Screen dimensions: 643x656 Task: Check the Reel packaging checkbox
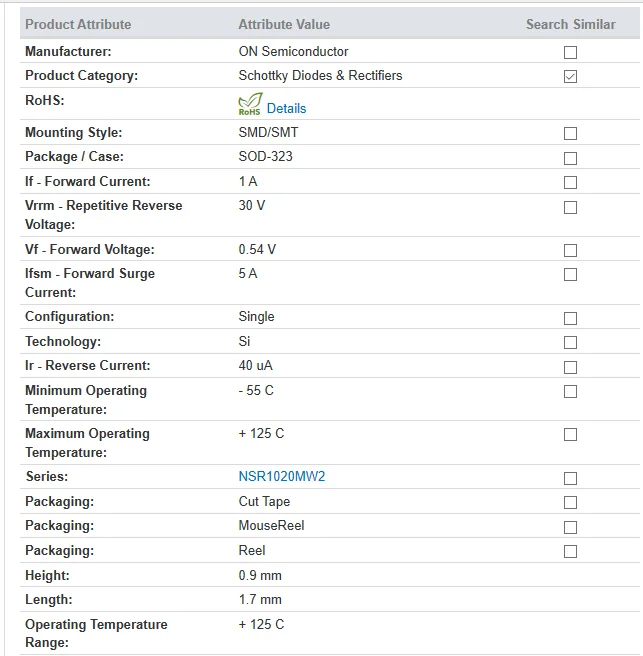[570, 552]
